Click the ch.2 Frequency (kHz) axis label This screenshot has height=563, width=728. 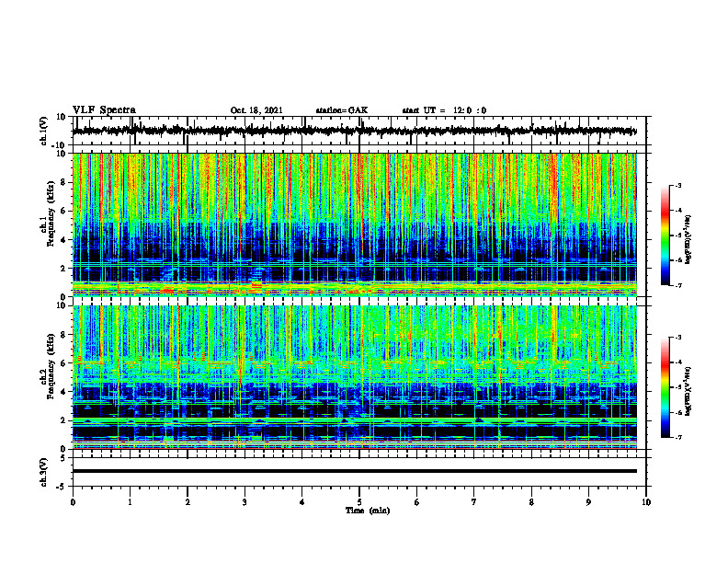[48, 366]
